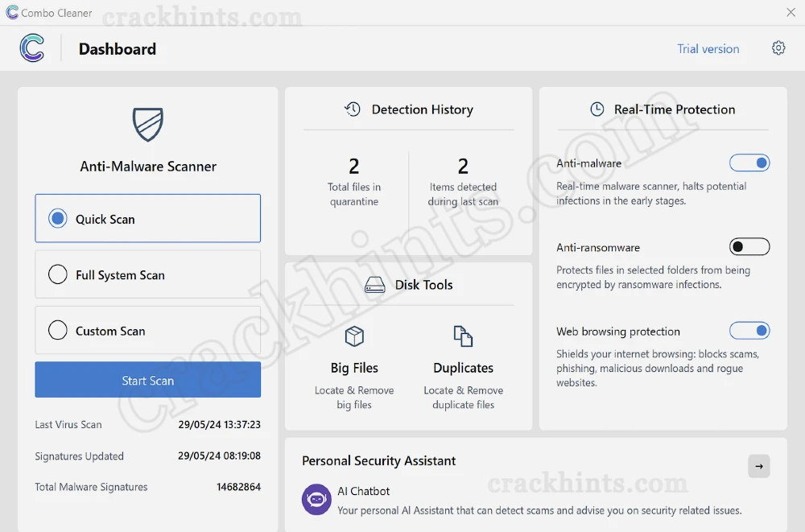The image size is (805, 532).
Task: Select the Quick Scan radio button
Action: (x=57, y=218)
